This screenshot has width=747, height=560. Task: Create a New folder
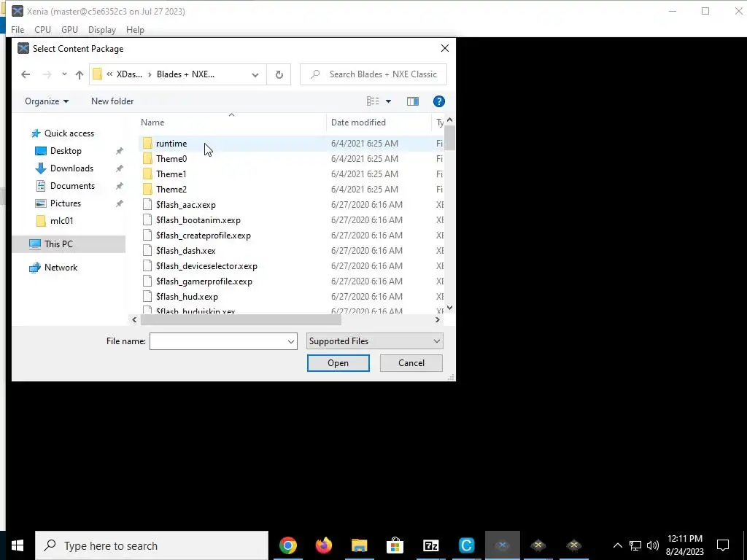coord(112,101)
